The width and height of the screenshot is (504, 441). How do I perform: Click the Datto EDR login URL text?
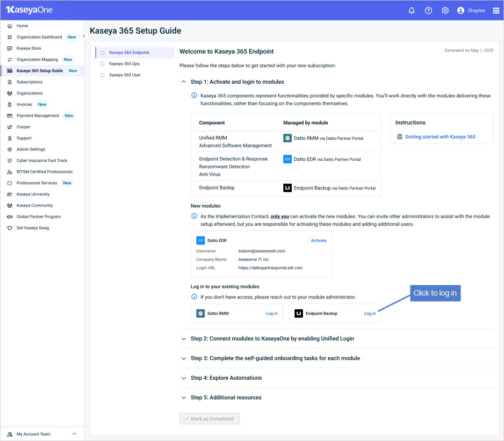270,268
